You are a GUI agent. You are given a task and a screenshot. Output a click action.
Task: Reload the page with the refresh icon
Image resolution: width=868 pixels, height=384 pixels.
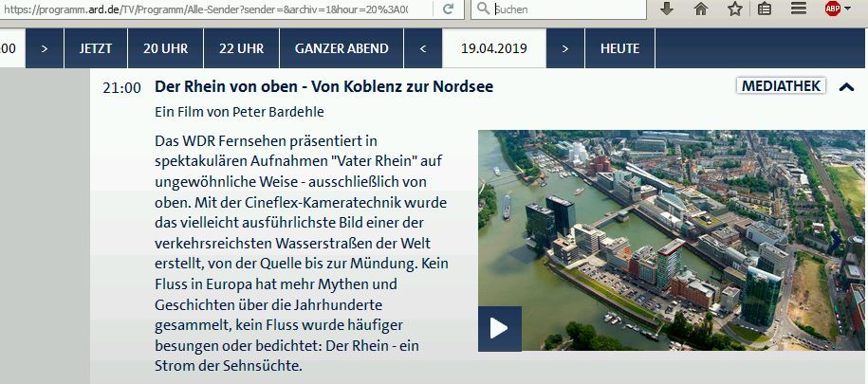click(449, 9)
